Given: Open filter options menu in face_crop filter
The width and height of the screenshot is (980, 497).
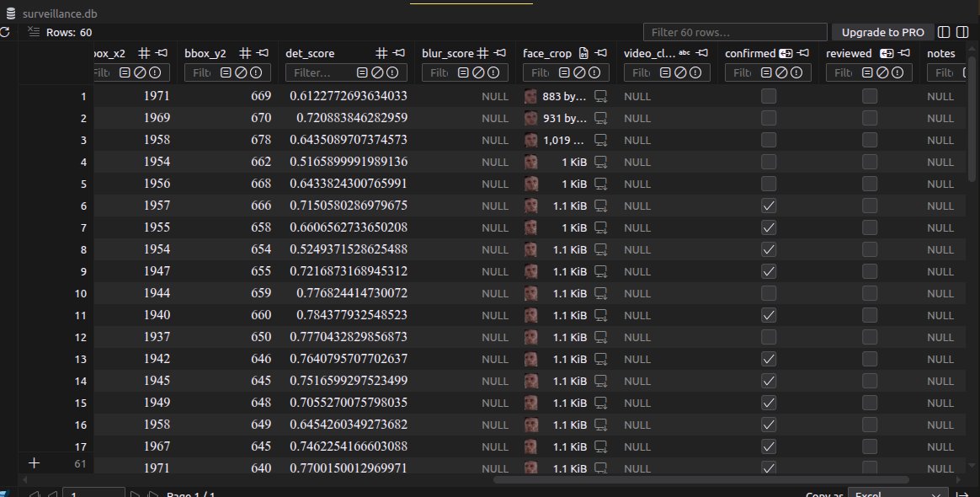Looking at the screenshot, I should pos(564,72).
